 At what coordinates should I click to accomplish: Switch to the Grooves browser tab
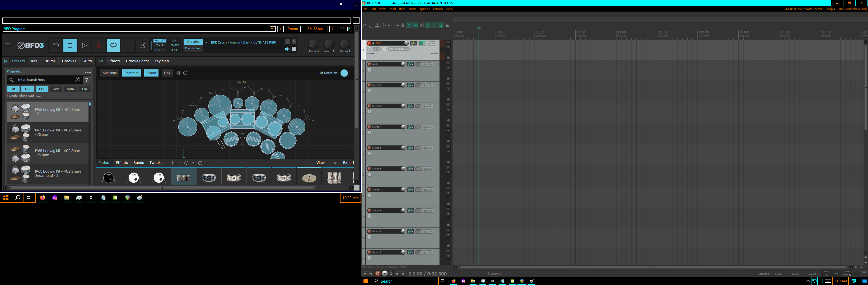pyautogui.click(x=69, y=61)
